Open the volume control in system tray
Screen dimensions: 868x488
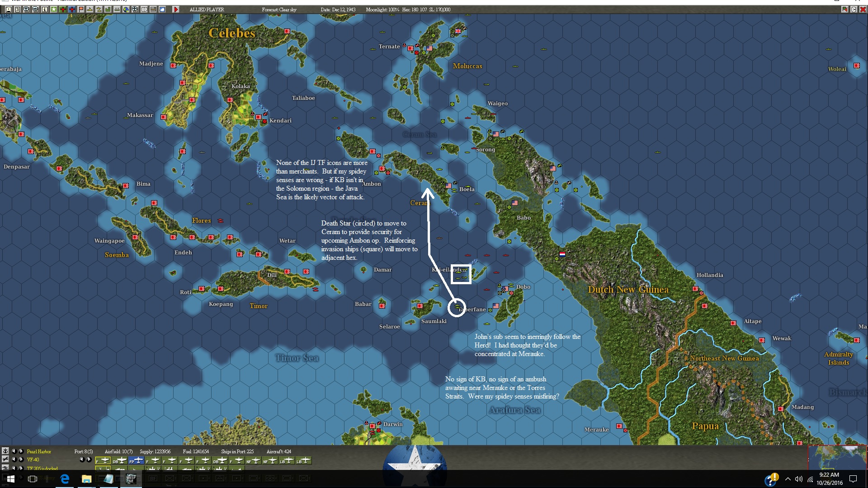tap(799, 479)
